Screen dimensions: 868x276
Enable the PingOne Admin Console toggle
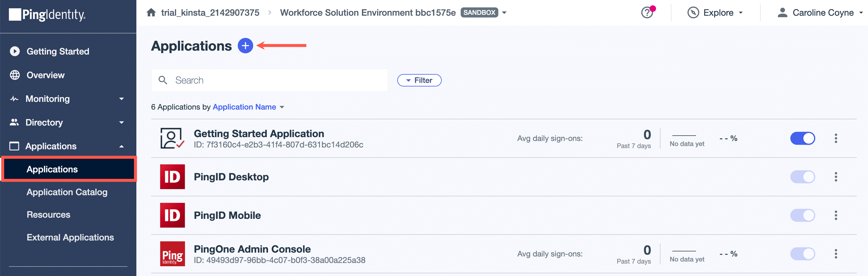(802, 253)
